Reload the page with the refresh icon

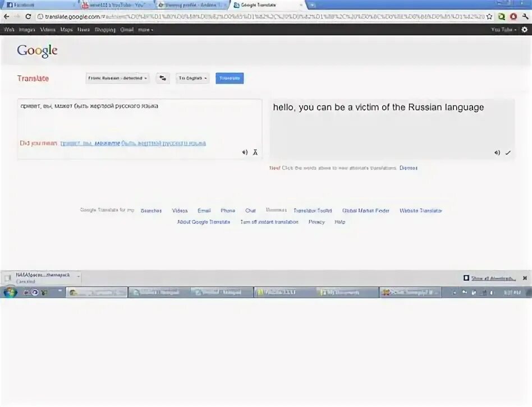click(28, 16)
